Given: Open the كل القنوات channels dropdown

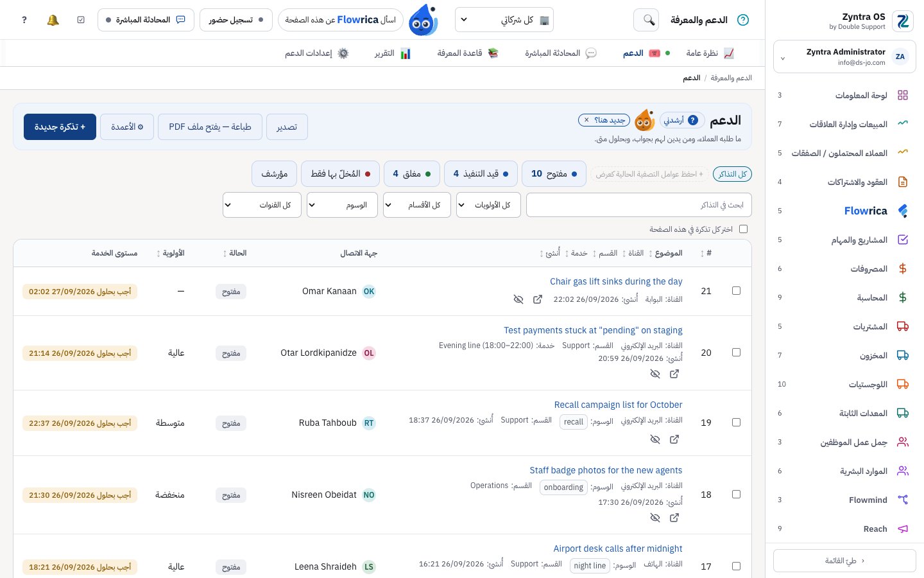Looking at the screenshot, I should point(262,205).
